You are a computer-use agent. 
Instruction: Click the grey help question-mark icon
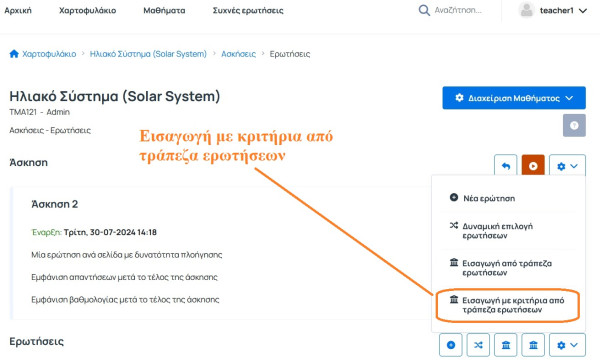pos(574,125)
